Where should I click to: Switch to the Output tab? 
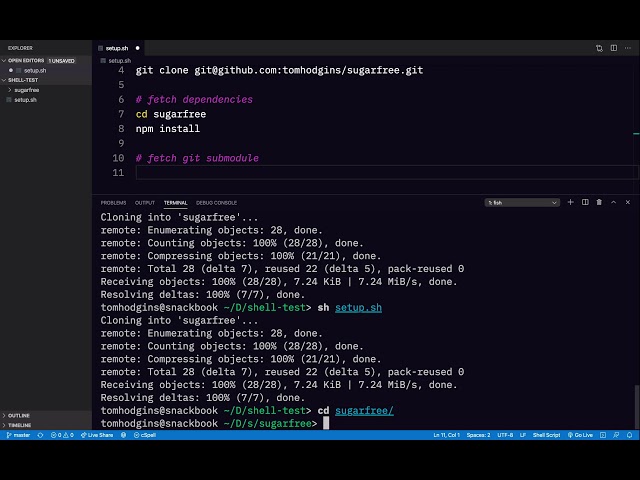coord(144,202)
